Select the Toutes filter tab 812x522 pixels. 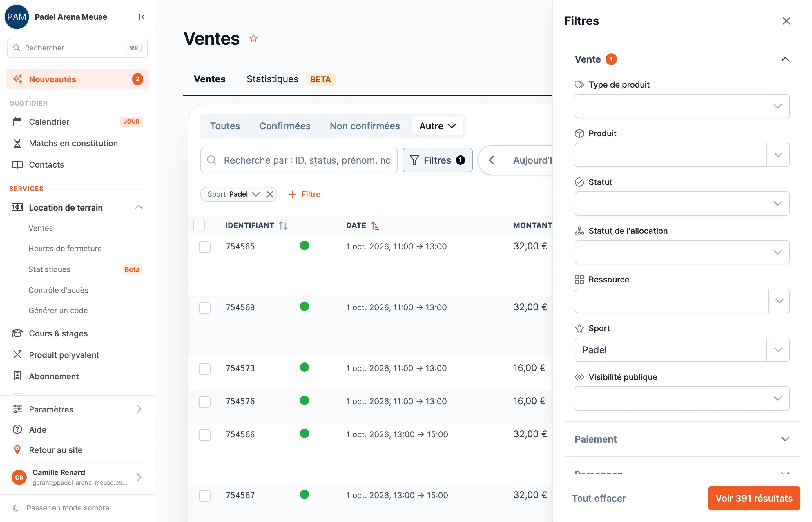(225, 126)
